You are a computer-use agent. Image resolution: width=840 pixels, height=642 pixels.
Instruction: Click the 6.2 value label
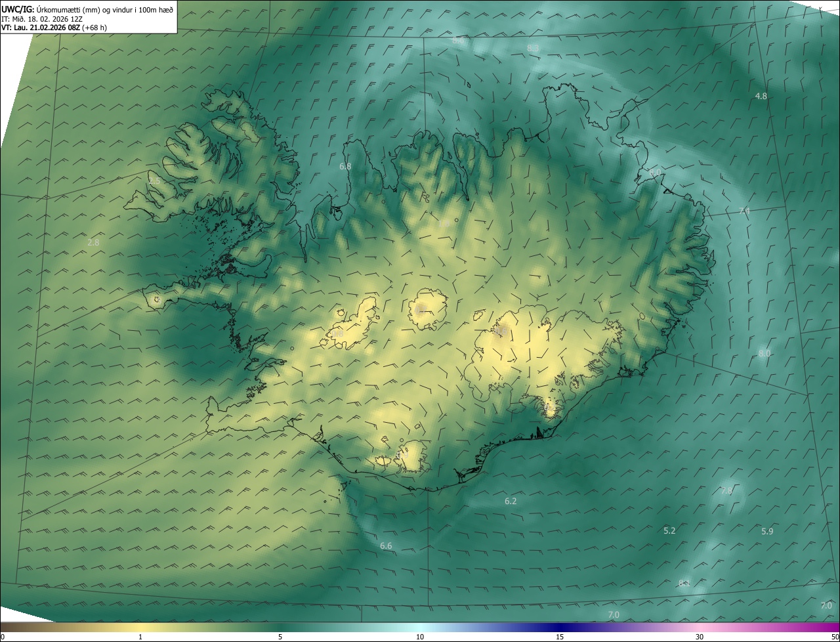click(x=511, y=501)
